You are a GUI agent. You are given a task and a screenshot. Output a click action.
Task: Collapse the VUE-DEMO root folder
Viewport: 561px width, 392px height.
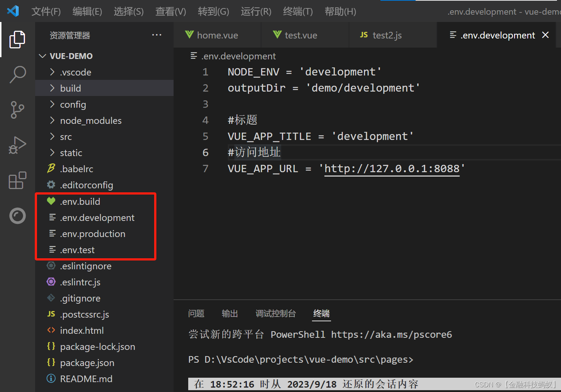[42, 56]
